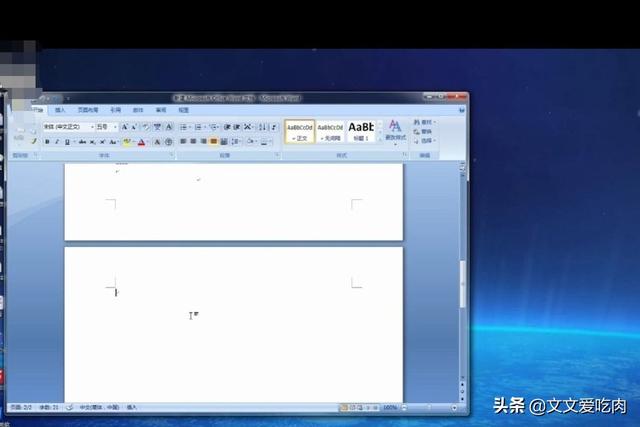Toggle bold formatting in the Font group
This screenshot has width=640, height=427.
pyautogui.click(x=47, y=142)
